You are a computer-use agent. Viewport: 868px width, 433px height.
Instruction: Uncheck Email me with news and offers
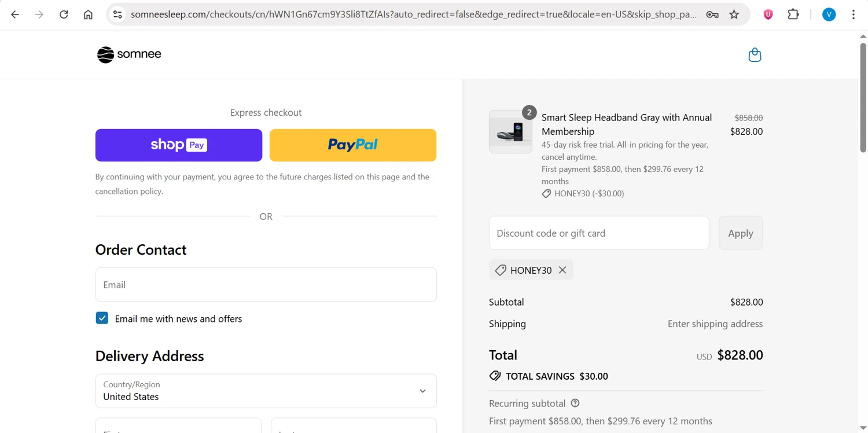pyautogui.click(x=102, y=318)
